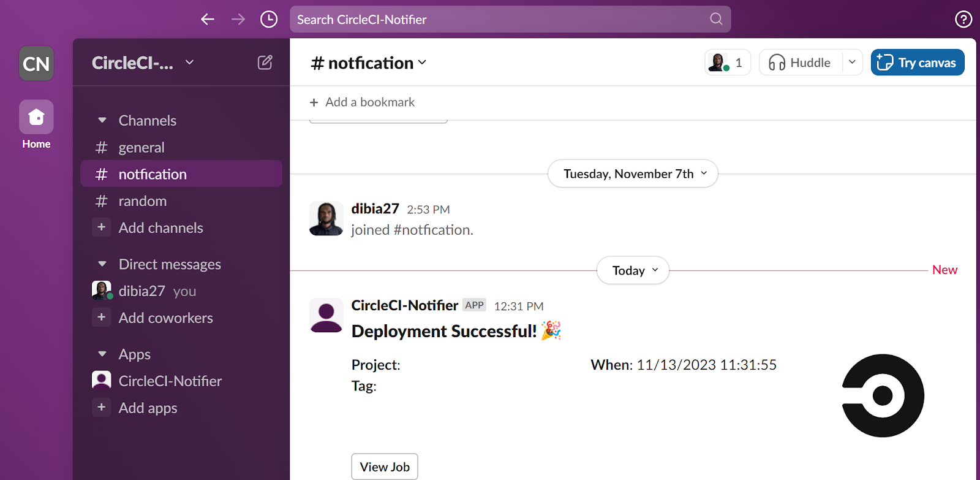Open Today date jump dropdown

pyautogui.click(x=633, y=270)
